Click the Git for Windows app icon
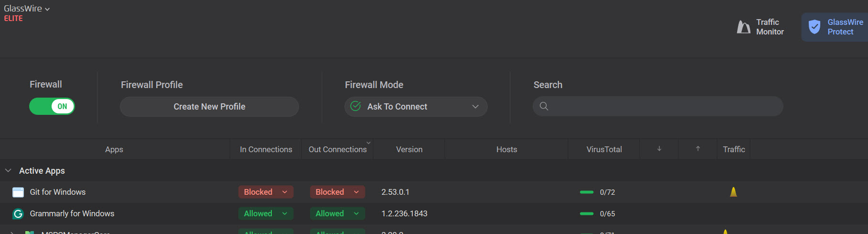The image size is (868, 234). click(x=18, y=192)
